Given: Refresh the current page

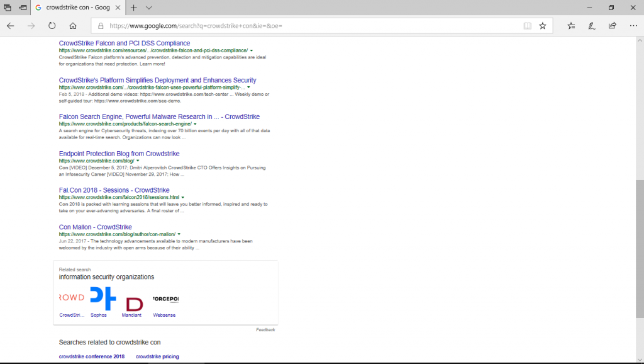Looking at the screenshot, I should click(52, 26).
